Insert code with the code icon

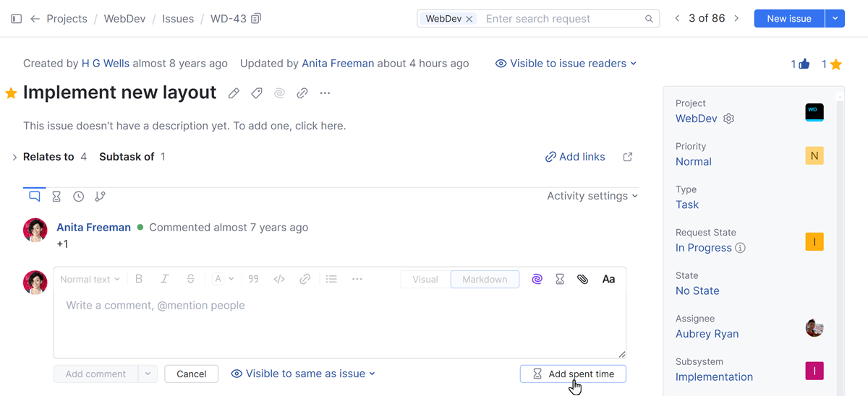[x=279, y=279]
